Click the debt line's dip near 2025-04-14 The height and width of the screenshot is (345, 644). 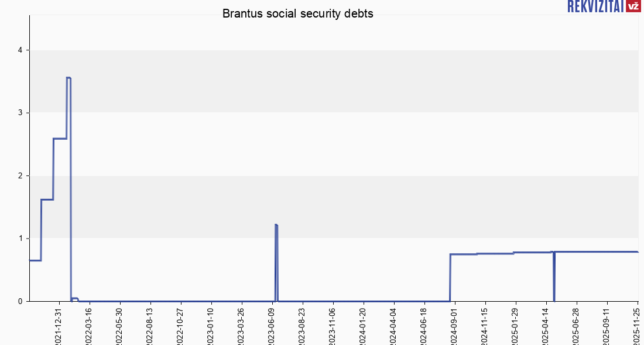[x=554, y=292]
